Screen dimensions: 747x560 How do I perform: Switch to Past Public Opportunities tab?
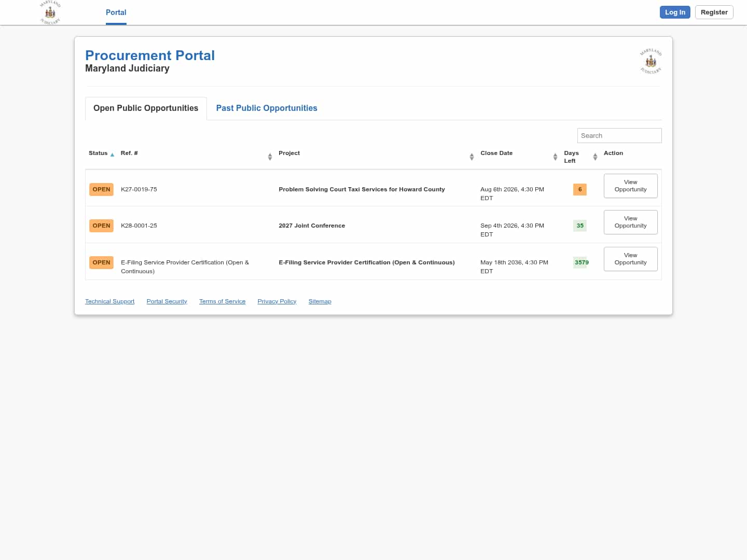(267, 108)
